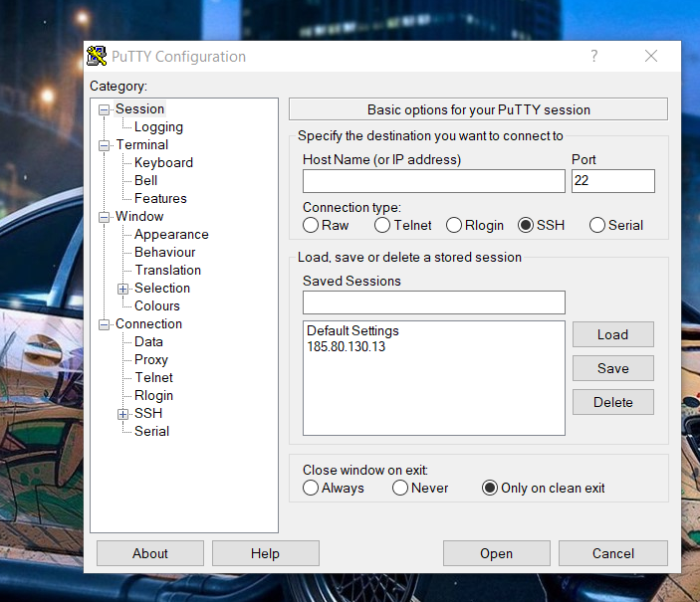The height and width of the screenshot is (602, 700).
Task: Expand the Selection tree node
Action: coord(122,289)
